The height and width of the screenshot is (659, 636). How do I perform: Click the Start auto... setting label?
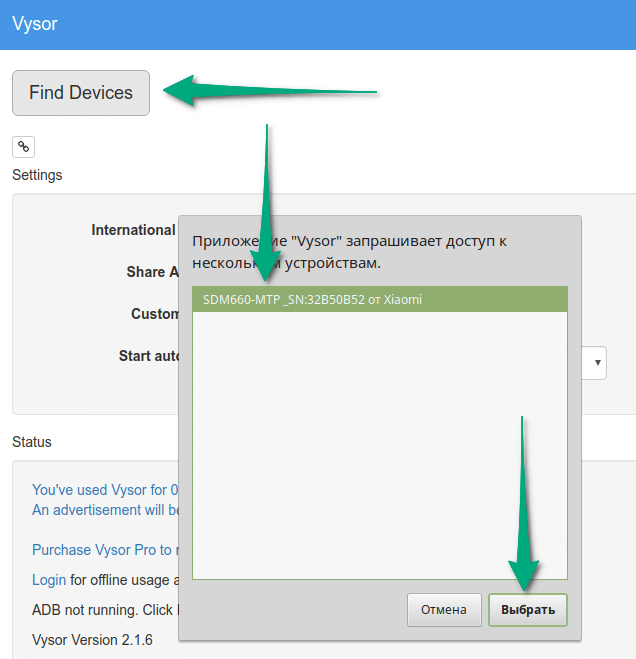[x=148, y=356]
